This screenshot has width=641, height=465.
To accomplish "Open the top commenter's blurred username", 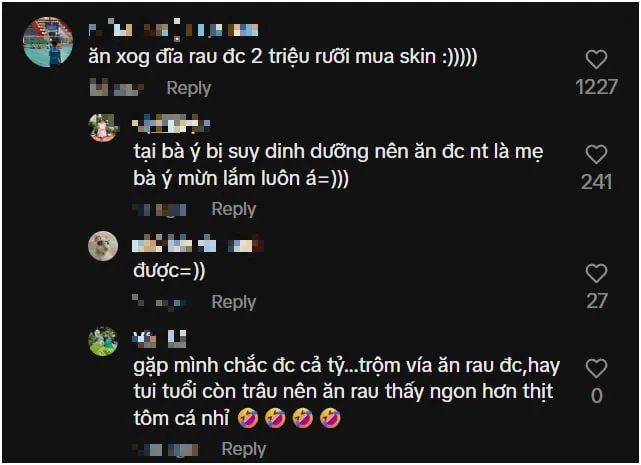I will 173,29.
